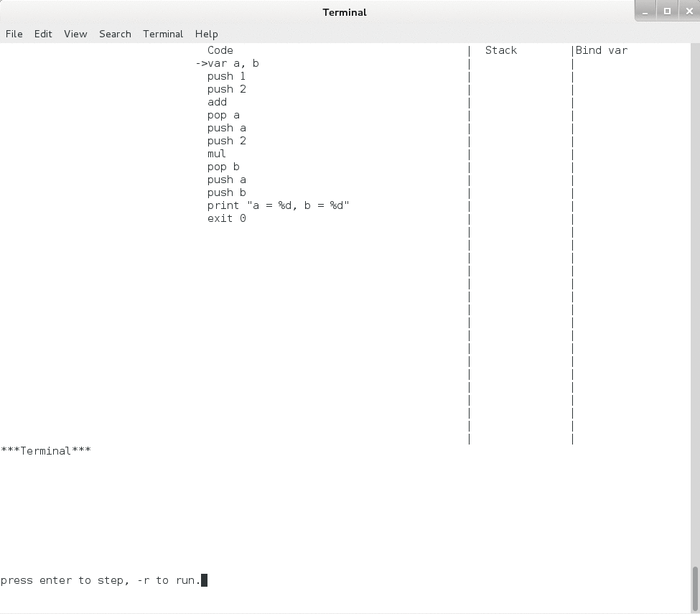Viewport: 700px width, 614px height.
Task: Click the ***Terminal*** section label
Action: pos(46,451)
